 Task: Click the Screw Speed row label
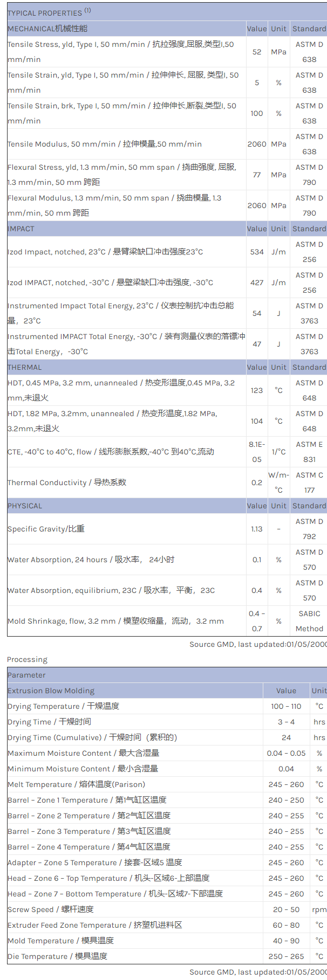pos(51,909)
